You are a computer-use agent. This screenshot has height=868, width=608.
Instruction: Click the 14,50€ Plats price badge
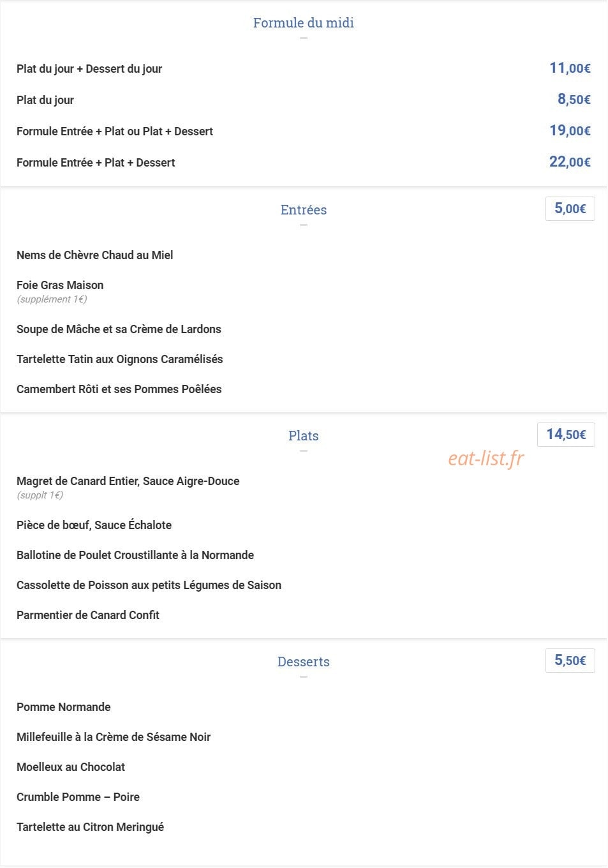tap(567, 435)
